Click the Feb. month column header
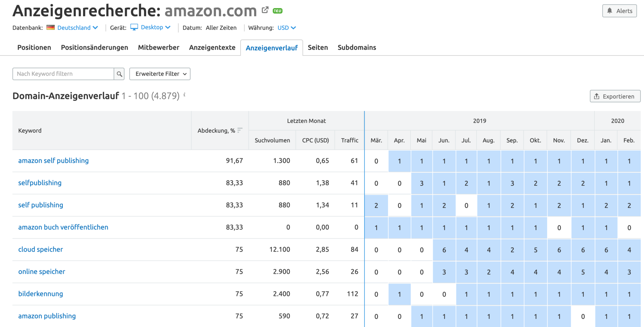 [x=629, y=140]
